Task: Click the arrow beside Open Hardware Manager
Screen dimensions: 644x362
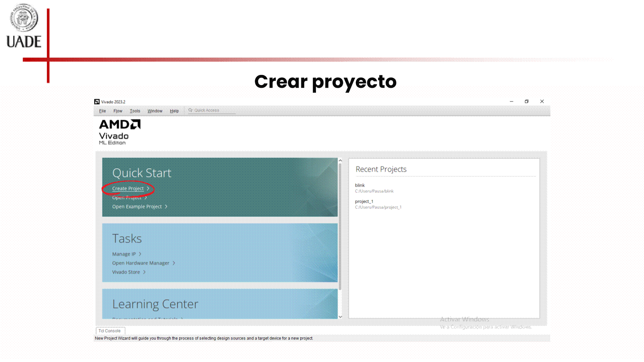Action: (174, 263)
